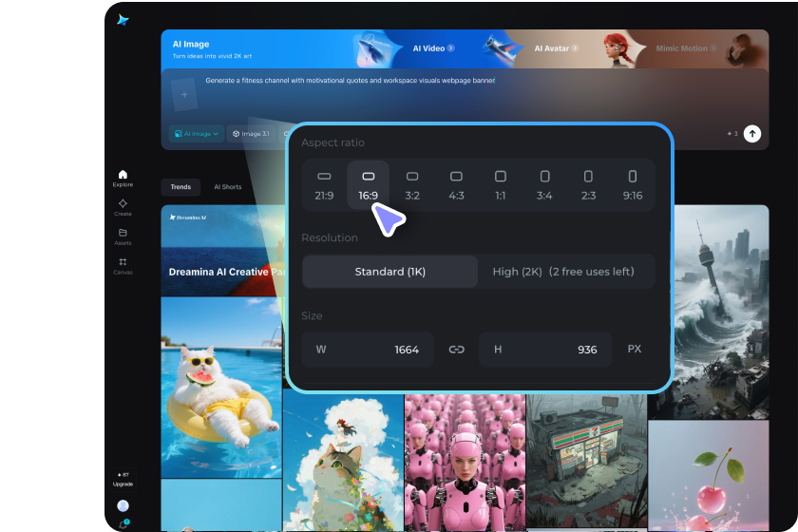This screenshot has height=532, width=798.
Task: Select the 9:16 aspect ratio
Action: (633, 185)
